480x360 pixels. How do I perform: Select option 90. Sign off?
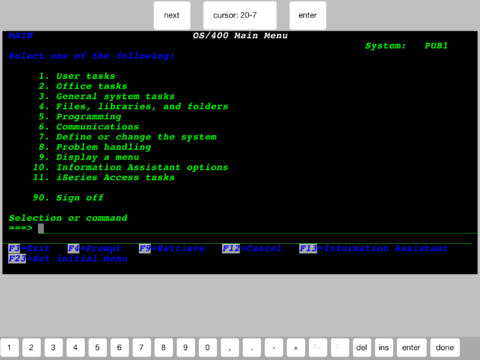coord(68,198)
